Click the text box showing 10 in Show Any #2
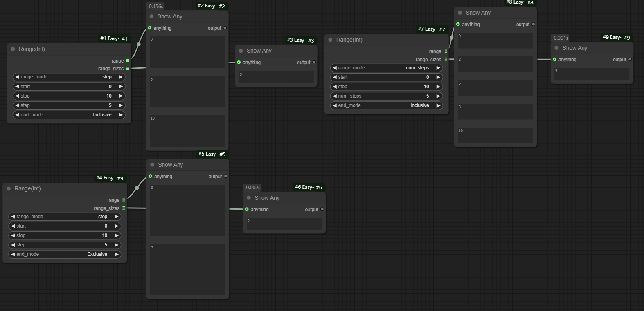 tap(187, 130)
